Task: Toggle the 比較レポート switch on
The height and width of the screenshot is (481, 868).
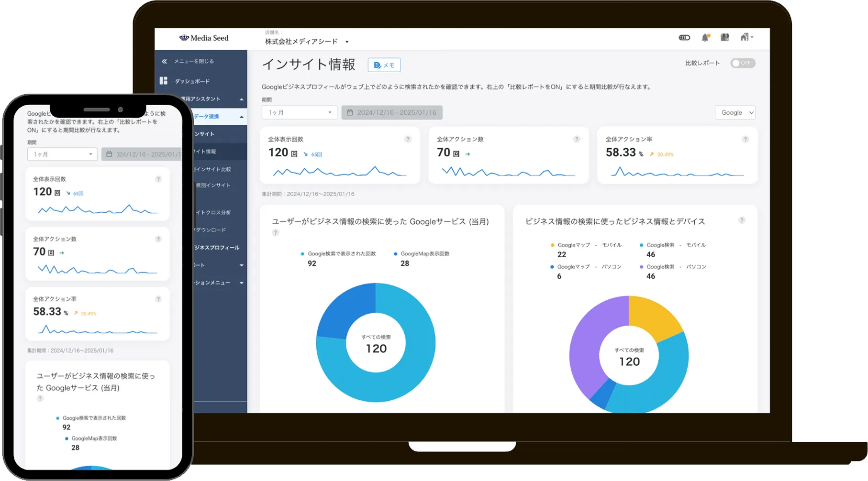Action: 742,63
